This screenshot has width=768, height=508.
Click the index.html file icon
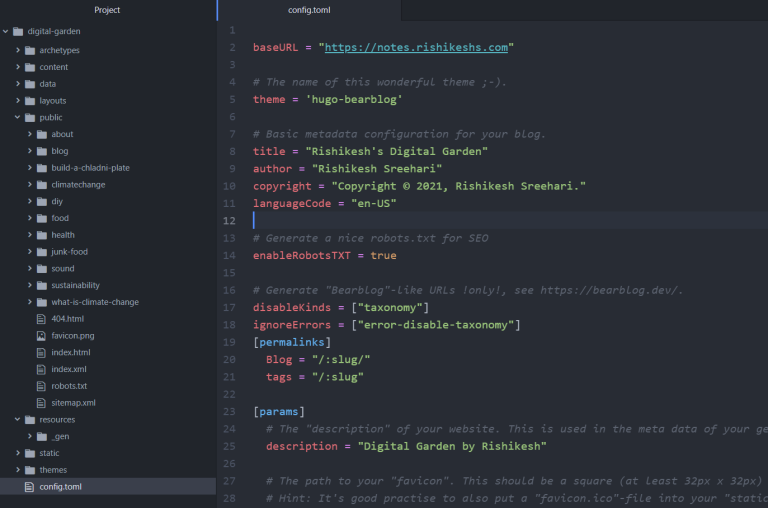[x=42, y=352]
